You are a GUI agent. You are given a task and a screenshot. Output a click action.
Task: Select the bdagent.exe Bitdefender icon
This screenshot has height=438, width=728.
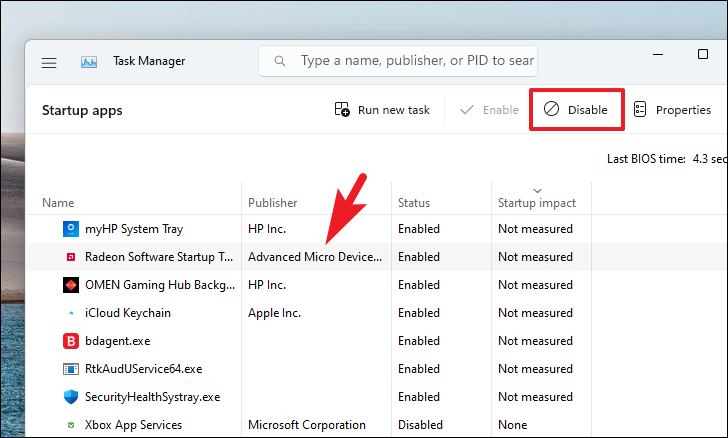(71, 341)
